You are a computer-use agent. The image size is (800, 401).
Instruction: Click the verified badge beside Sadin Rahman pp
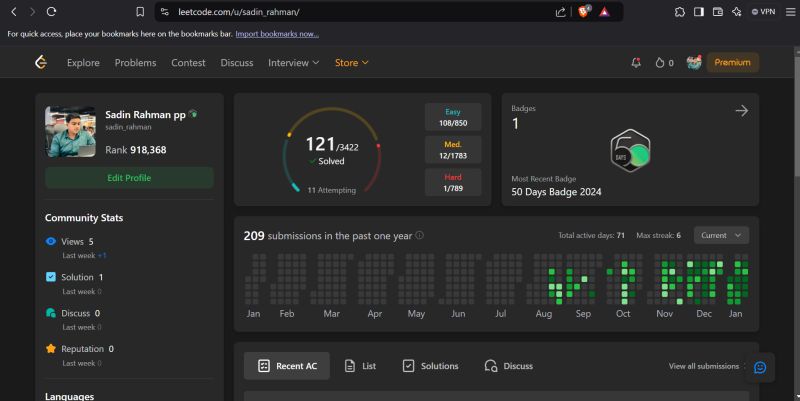(193, 114)
